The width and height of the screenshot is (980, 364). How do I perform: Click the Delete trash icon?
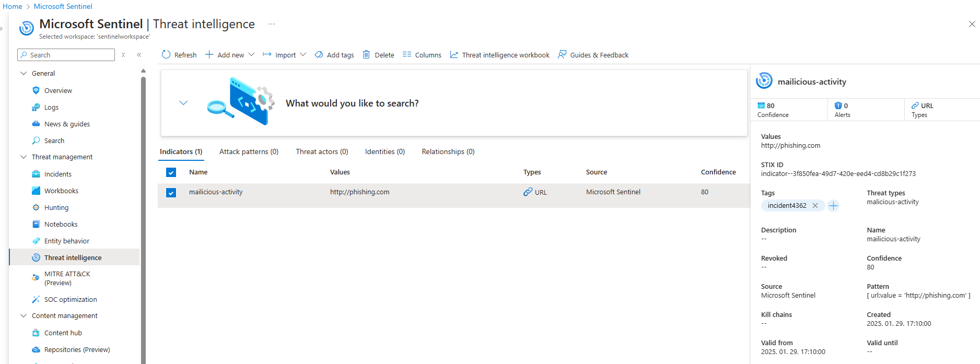(366, 55)
